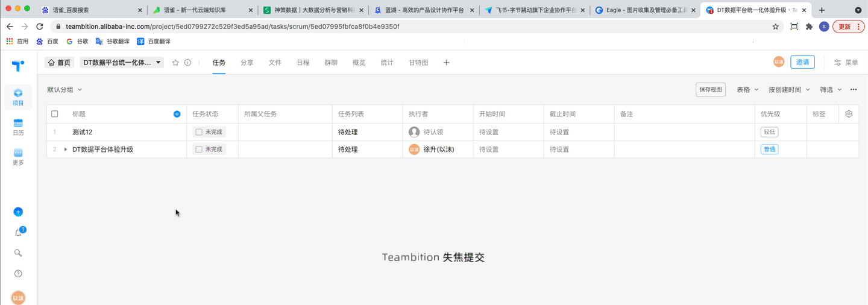Viewport: 868px width, 305px height.
Task: Open the 日历 sidebar section
Action: coord(18,127)
